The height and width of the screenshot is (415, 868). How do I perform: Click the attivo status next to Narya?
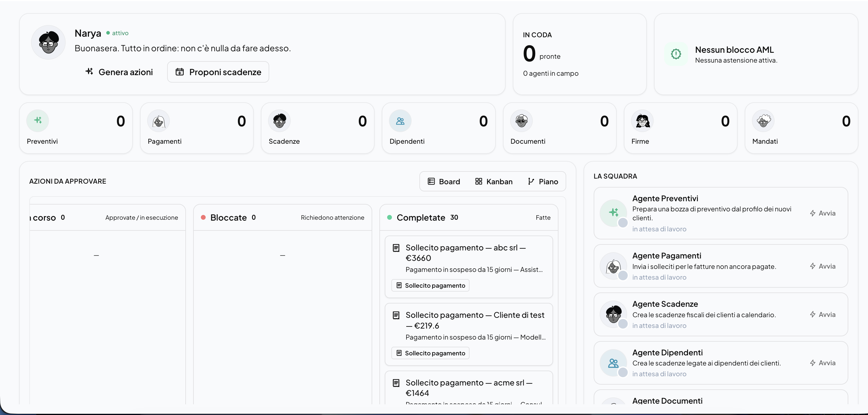click(117, 33)
